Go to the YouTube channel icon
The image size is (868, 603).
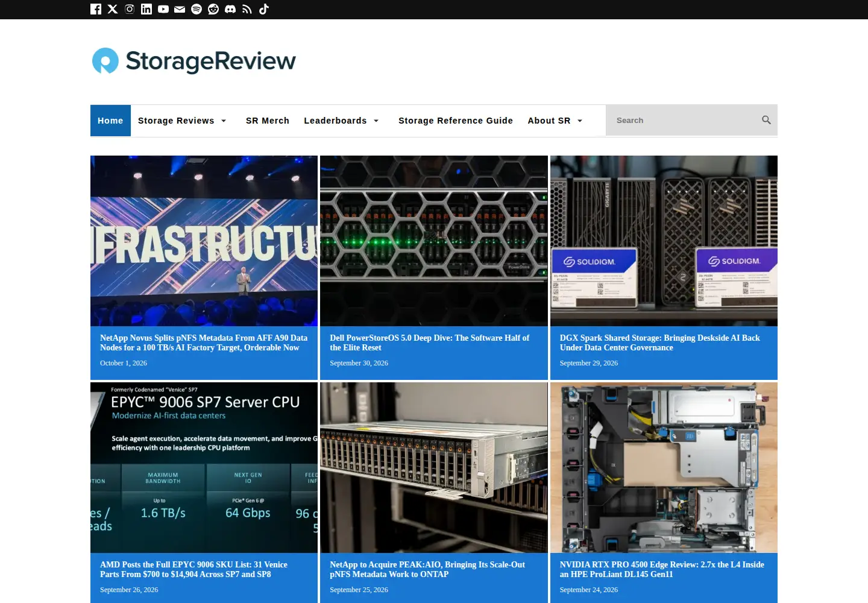coord(163,9)
